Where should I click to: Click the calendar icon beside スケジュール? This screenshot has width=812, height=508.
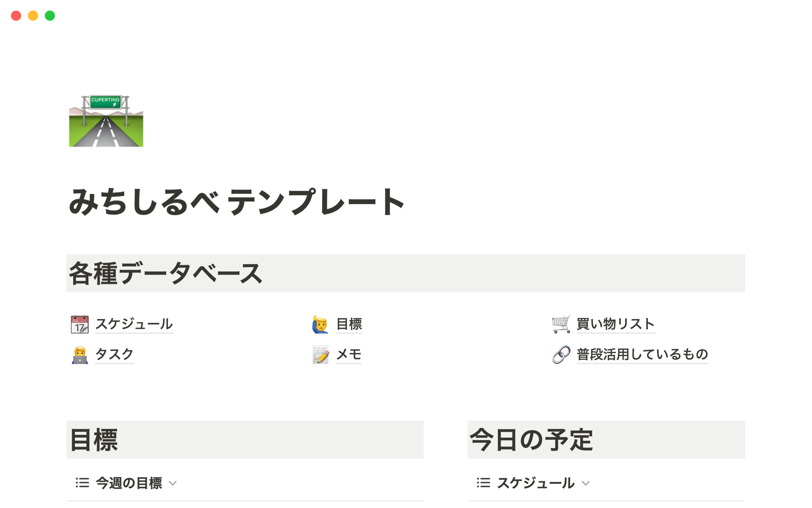coord(80,324)
